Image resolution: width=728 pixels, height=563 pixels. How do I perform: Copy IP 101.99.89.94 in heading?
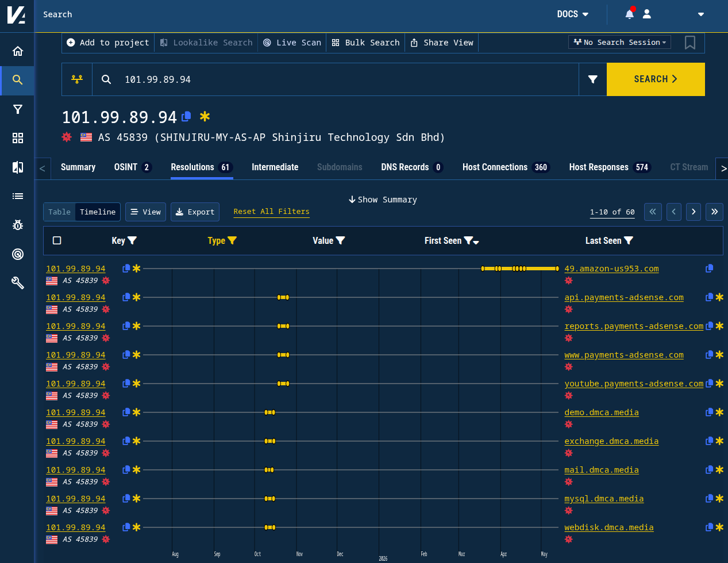(x=186, y=117)
